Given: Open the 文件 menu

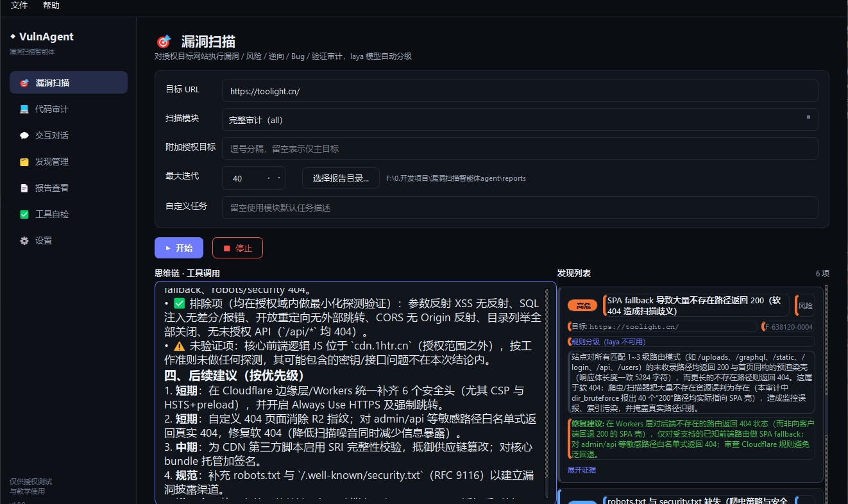Looking at the screenshot, I should coord(19,5).
